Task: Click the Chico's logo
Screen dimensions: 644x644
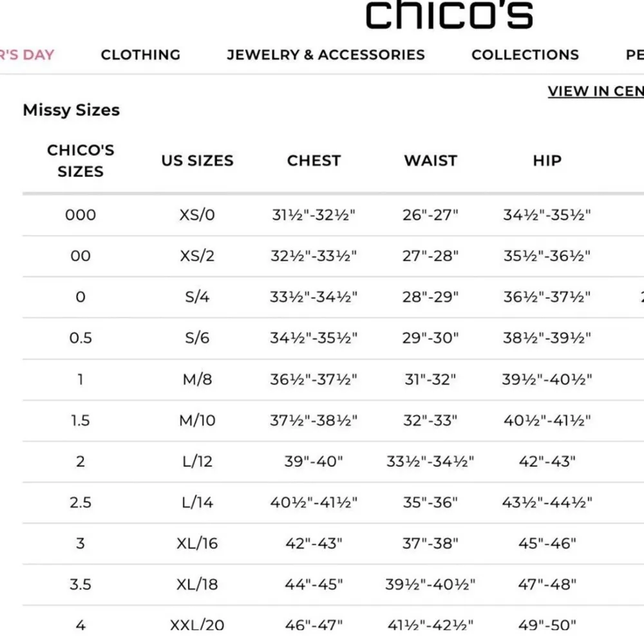Action: click(449, 15)
